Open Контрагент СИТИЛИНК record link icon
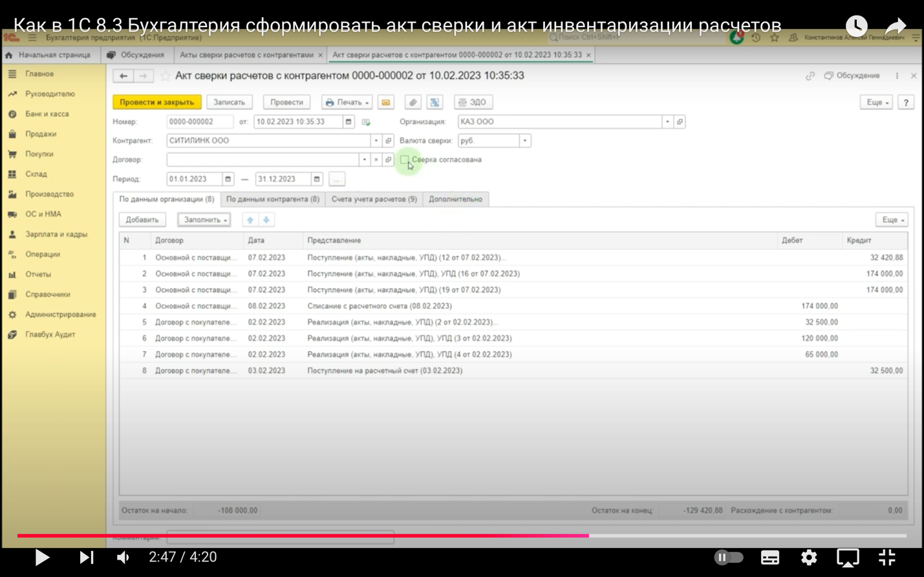This screenshot has width=924, height=577. click(x=388, y=140)
